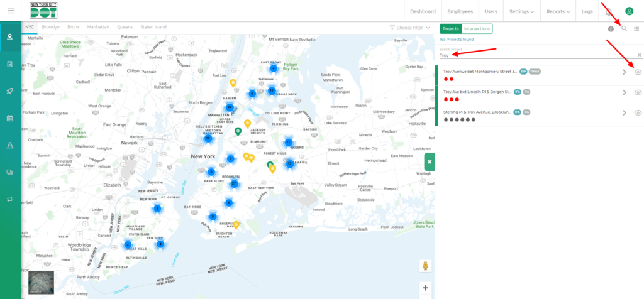Open the truck icon in sidebar

point(10,172)
